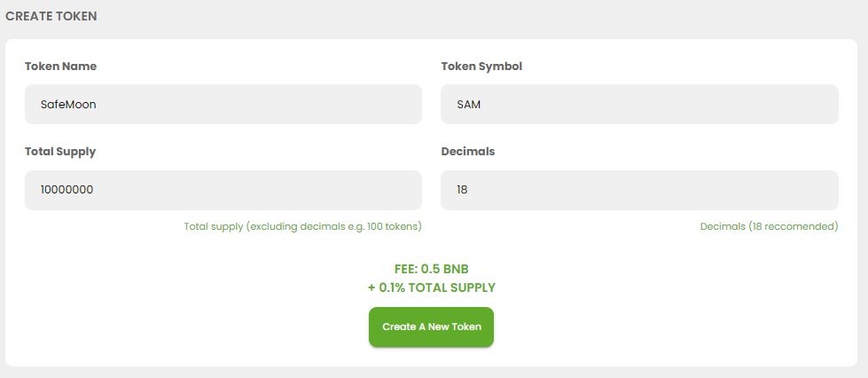Click the Token Name input field
Image resolution: width=868 pixels, height=378 pixels.
(x=223, y=104)
